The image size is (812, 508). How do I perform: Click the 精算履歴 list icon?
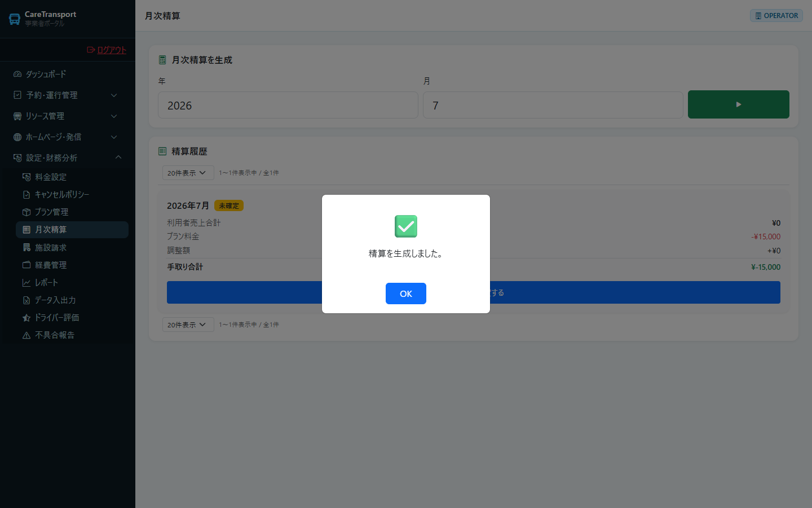point(162,151)
